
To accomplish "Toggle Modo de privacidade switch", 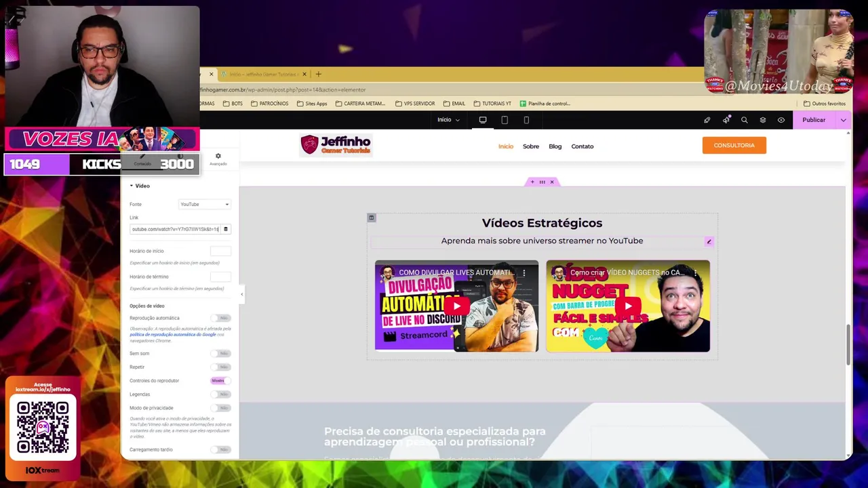I will 220,407.
